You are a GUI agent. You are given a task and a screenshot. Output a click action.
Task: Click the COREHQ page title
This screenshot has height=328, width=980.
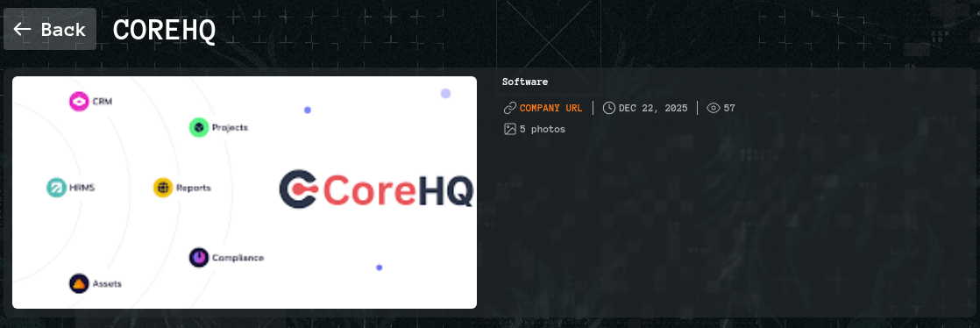click(165, 29)
